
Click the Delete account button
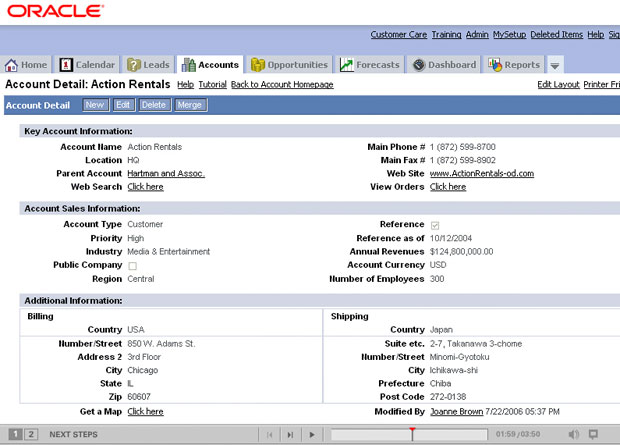[154, 105]
